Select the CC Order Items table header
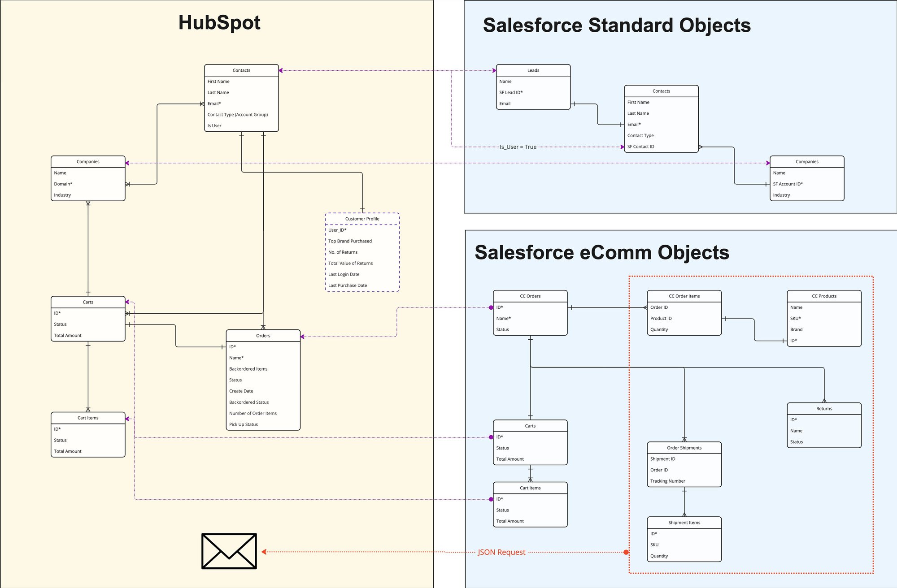The height and width of the screenshot is (588, 897). click(x=684, y=296)
